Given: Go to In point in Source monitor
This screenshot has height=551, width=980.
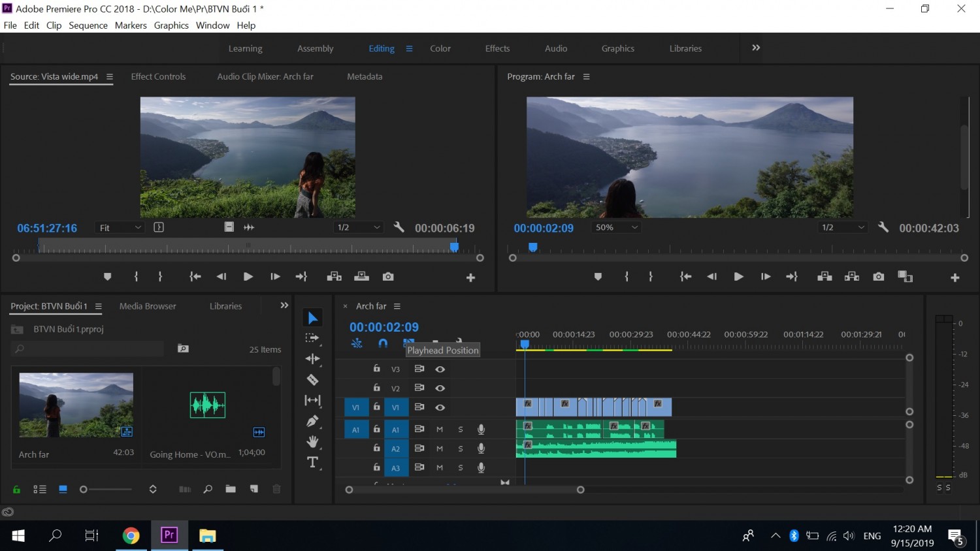Looking at the screenshot, I should click(x=195, y=277).
